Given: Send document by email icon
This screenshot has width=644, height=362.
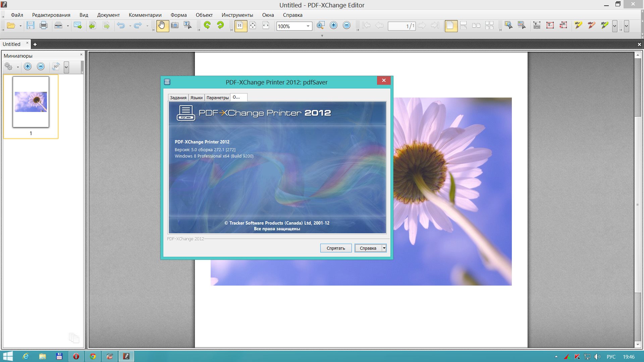Looking at the screenshot, I should point(78,25).
